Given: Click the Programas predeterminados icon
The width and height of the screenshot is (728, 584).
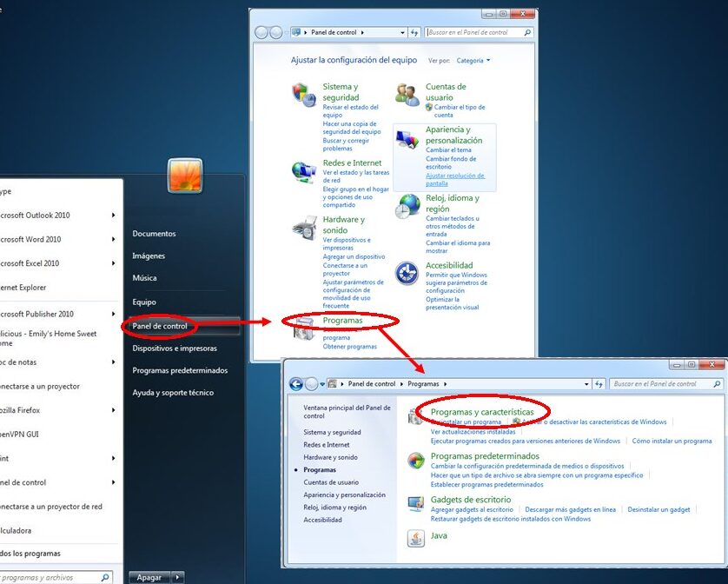Looking at the screenshot, I should click(416, 459).
